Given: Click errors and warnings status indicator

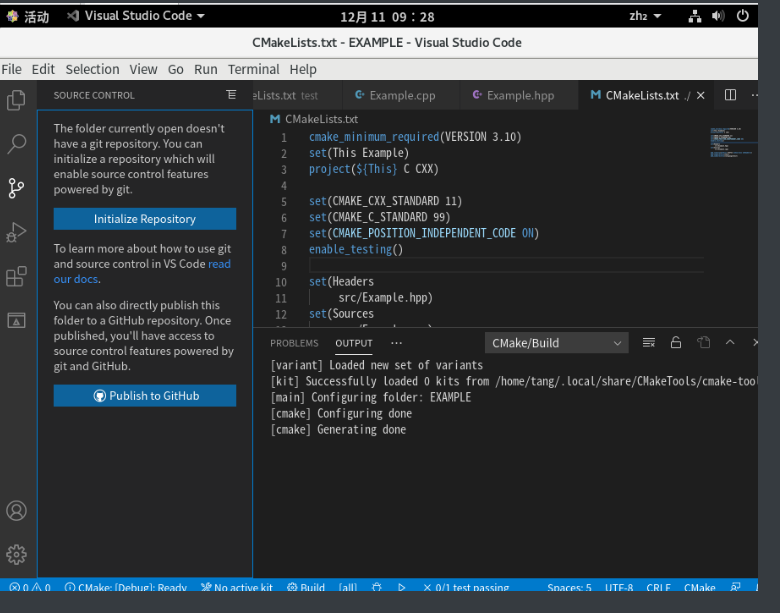Looking at the screenshot, I should (x=30, y=587).
